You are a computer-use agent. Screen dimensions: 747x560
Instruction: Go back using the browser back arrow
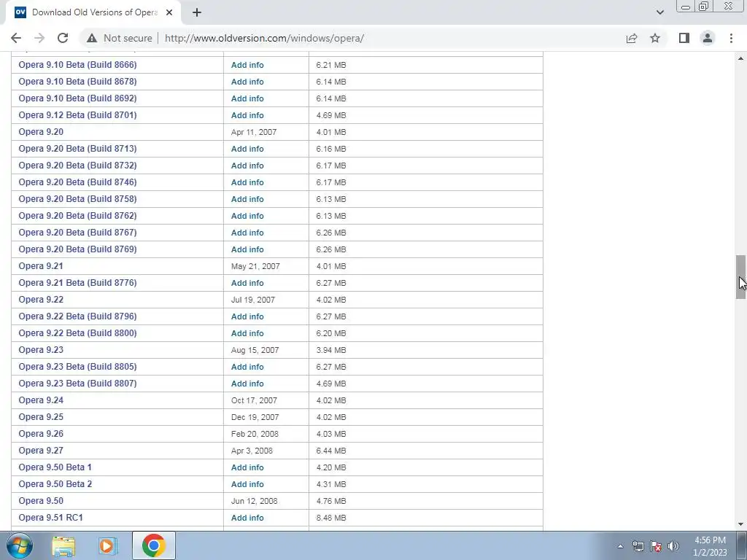pyautogui.click(x=16, y=38)
